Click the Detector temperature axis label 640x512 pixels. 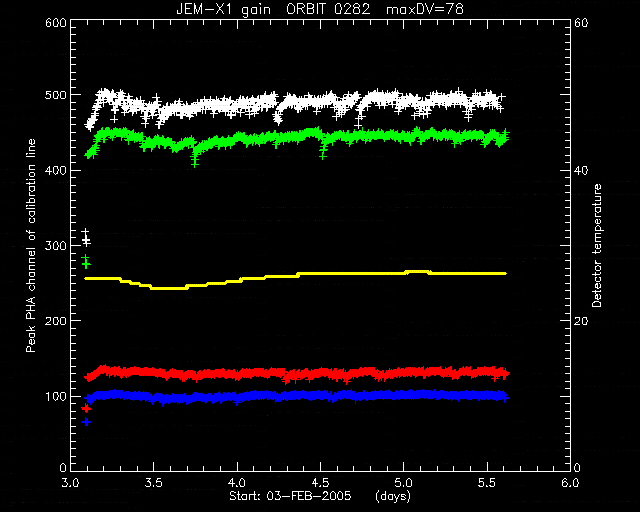(x=597, y=245)
